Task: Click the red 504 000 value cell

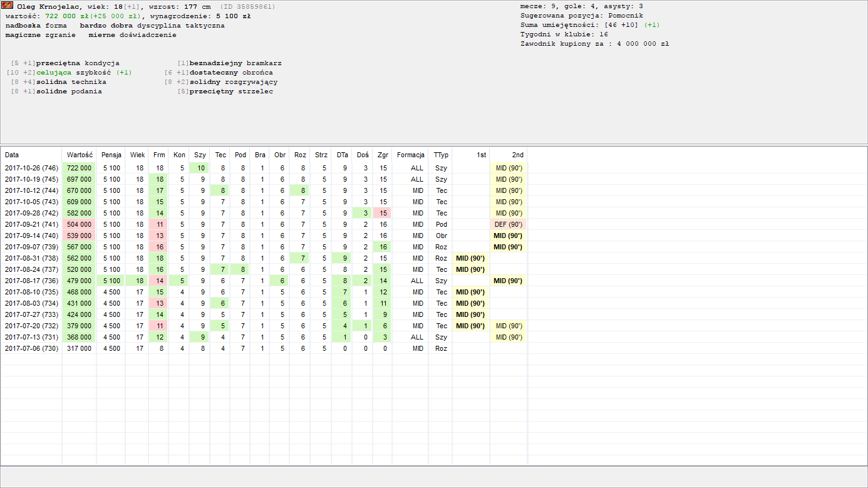Action: [x=80, y=224]
